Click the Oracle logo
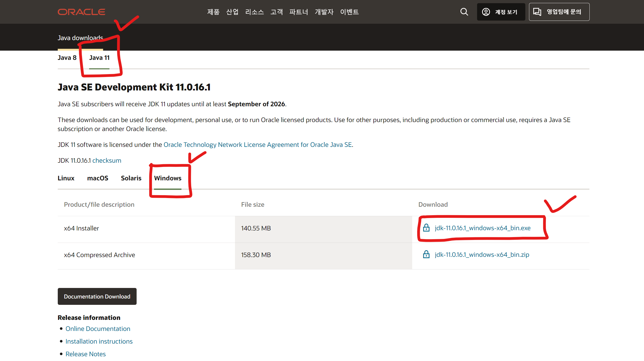This screenshot has height=361, width=644. (x=81, y=12)
